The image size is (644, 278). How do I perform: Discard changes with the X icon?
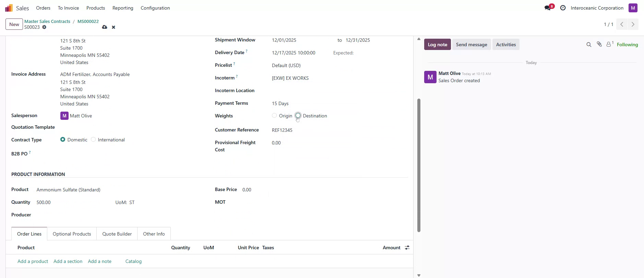click(114, 27)
